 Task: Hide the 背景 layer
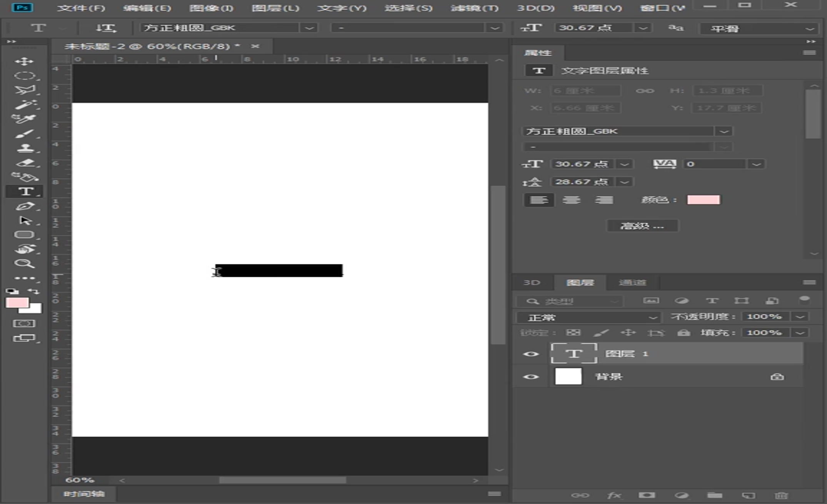(x=531, y=377)
